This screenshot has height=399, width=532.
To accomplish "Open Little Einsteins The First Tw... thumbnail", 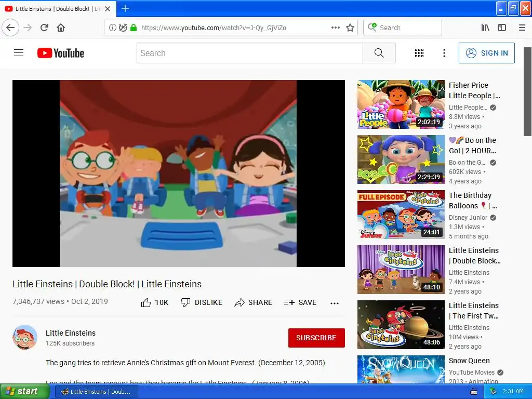I will 401,324.
